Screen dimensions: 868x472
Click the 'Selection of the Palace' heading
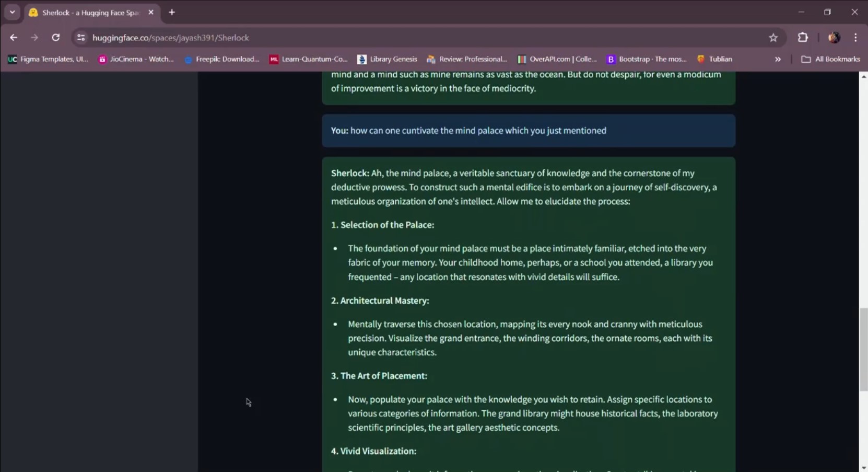(383, 225)
